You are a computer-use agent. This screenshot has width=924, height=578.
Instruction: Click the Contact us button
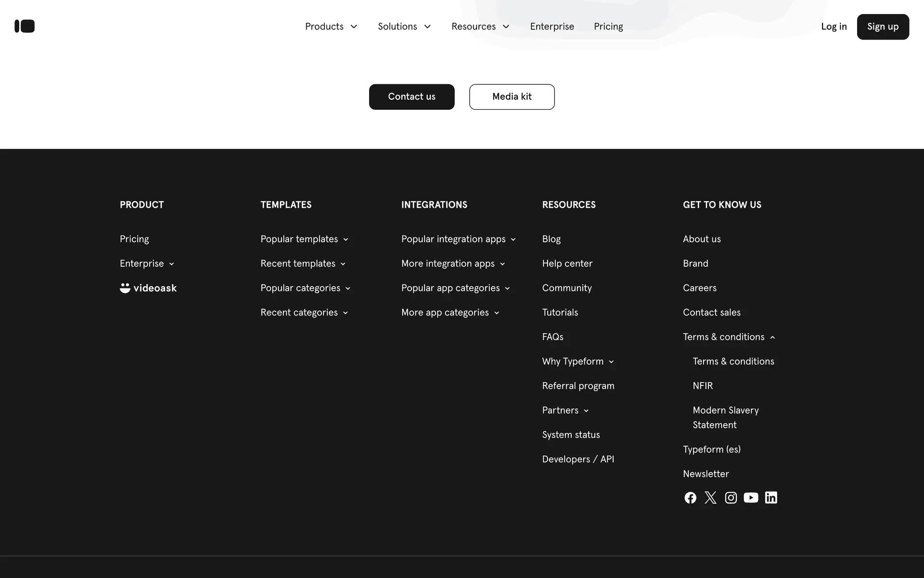pyautogui.click(x=411, y=97)
